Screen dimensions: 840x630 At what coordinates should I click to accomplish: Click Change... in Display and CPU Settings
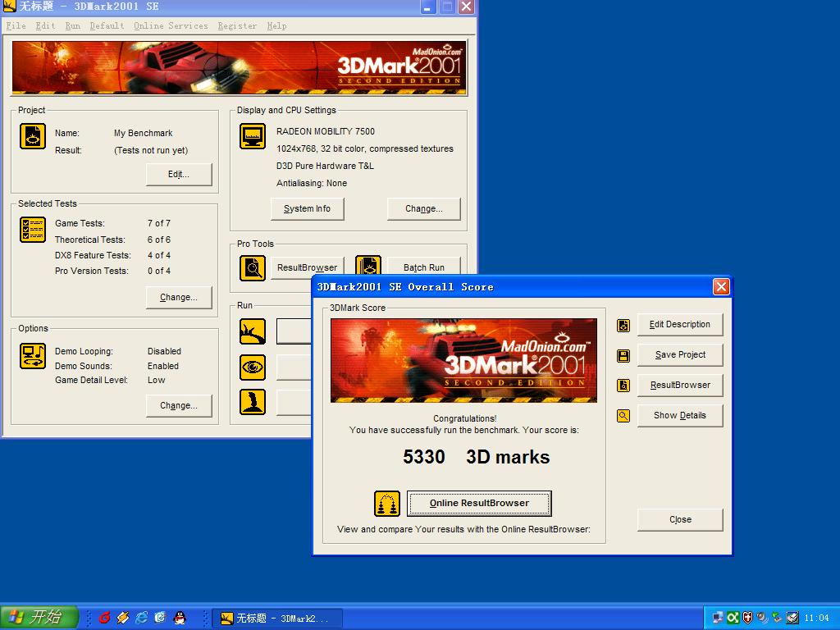tap(424, 208)
